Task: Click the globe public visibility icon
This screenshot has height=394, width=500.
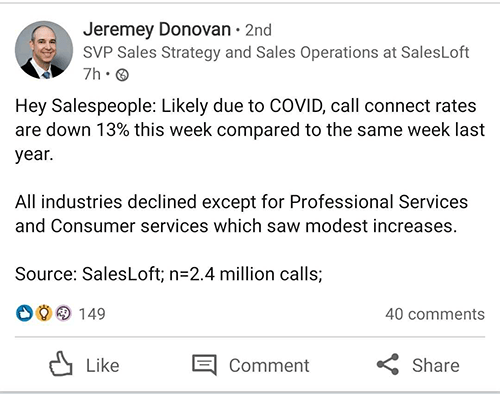Action: pyautogui.click(x=122, y=75)
